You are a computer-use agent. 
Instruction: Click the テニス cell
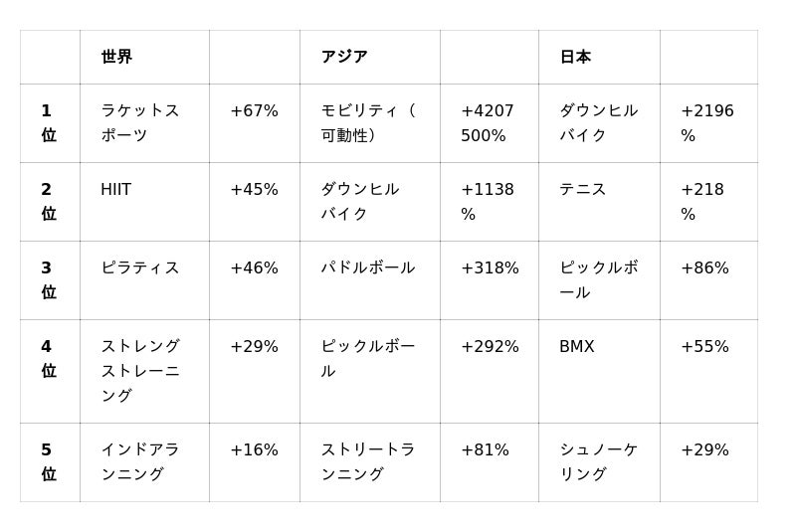(x=583, y=190)
